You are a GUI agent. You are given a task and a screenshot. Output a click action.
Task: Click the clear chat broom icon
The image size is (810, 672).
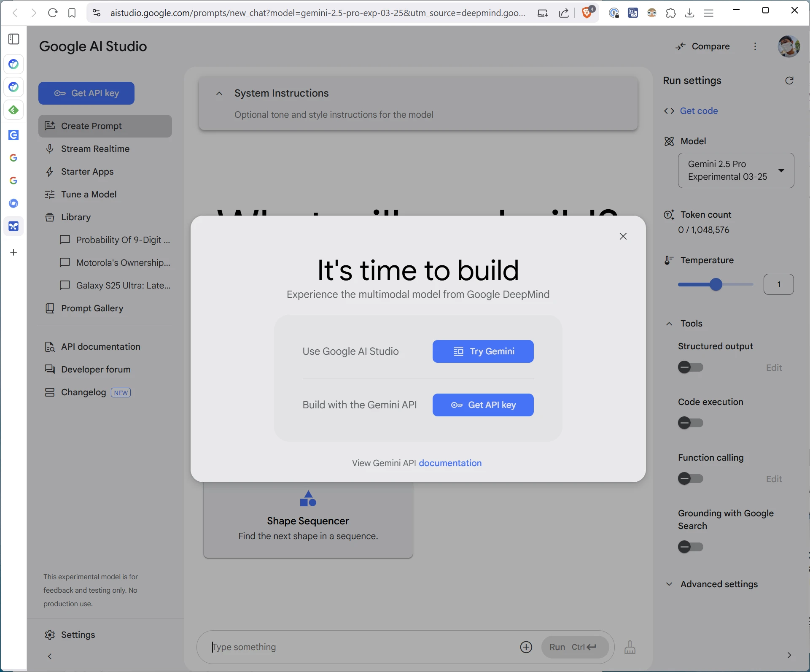[x=630, y=647]
